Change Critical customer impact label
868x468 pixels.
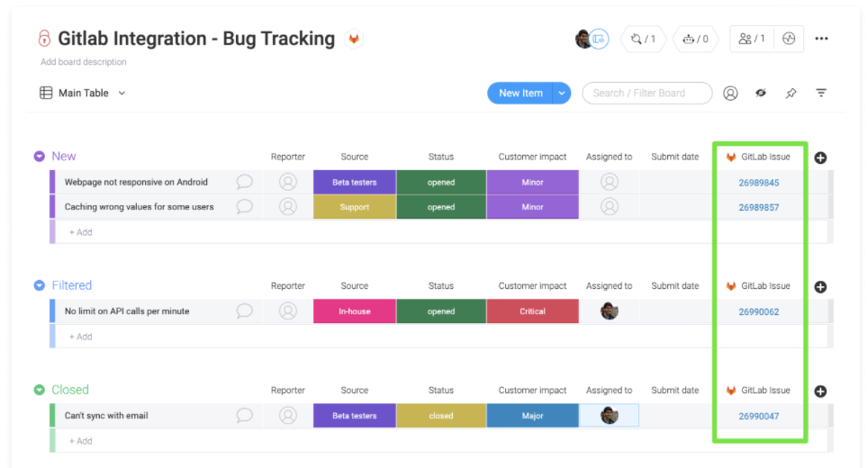532,310
